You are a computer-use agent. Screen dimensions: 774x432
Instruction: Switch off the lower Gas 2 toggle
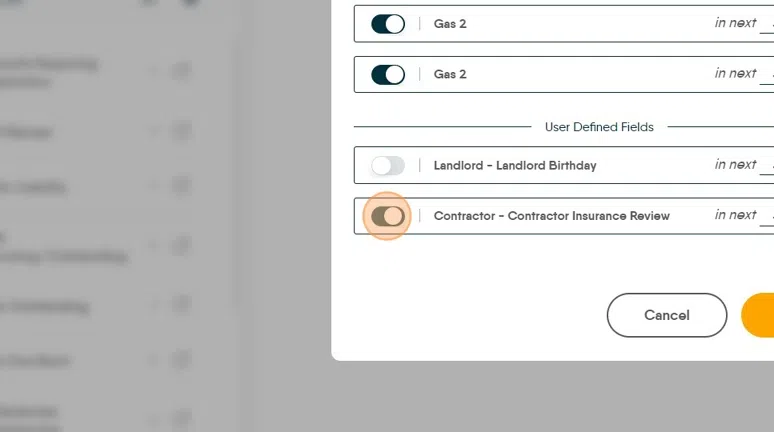click(x=387, y=75)
